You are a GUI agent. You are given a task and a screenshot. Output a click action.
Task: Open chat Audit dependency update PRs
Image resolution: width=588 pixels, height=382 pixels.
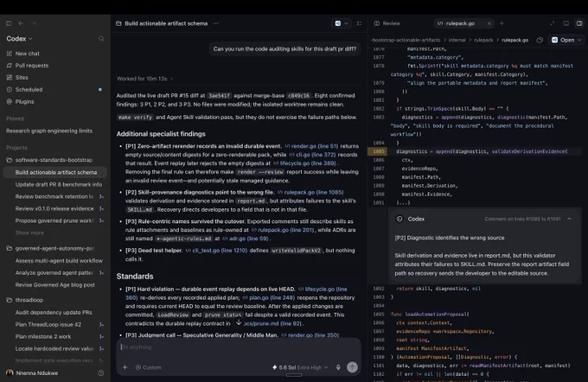pos(55,312)
